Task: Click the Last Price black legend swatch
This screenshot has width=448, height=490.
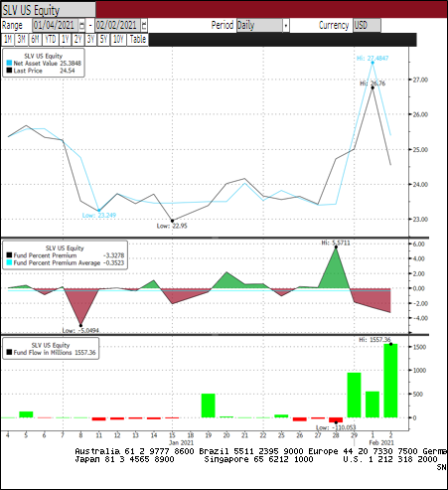Action: click(x=9, y=71)
